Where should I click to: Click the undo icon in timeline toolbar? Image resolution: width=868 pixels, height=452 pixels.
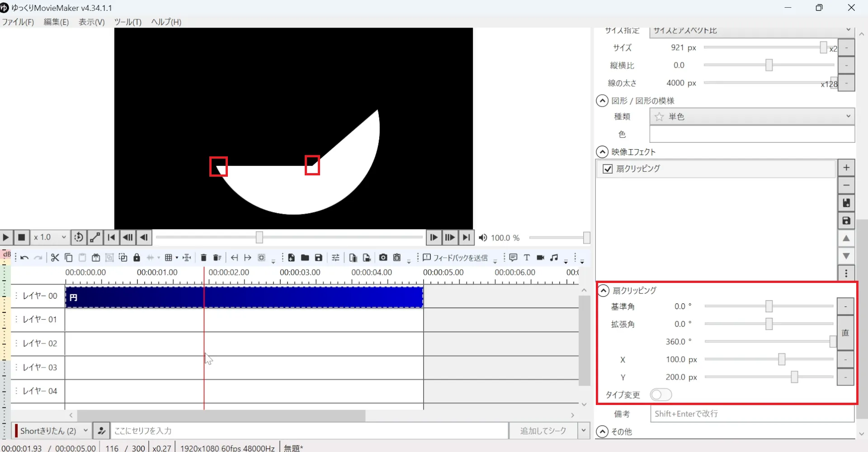(24, 258)
